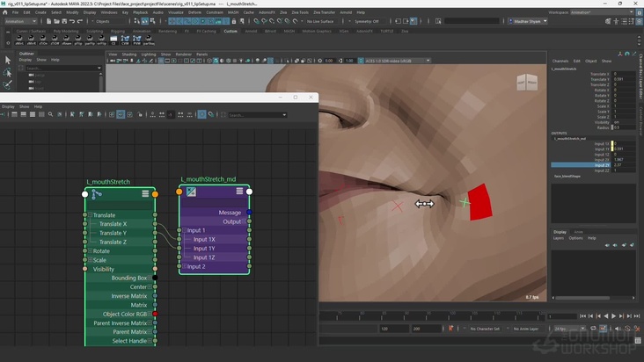Viewport: 644px width, 362px height.
Task: Click the Object Color RGB red port
Action: [155, 314]
